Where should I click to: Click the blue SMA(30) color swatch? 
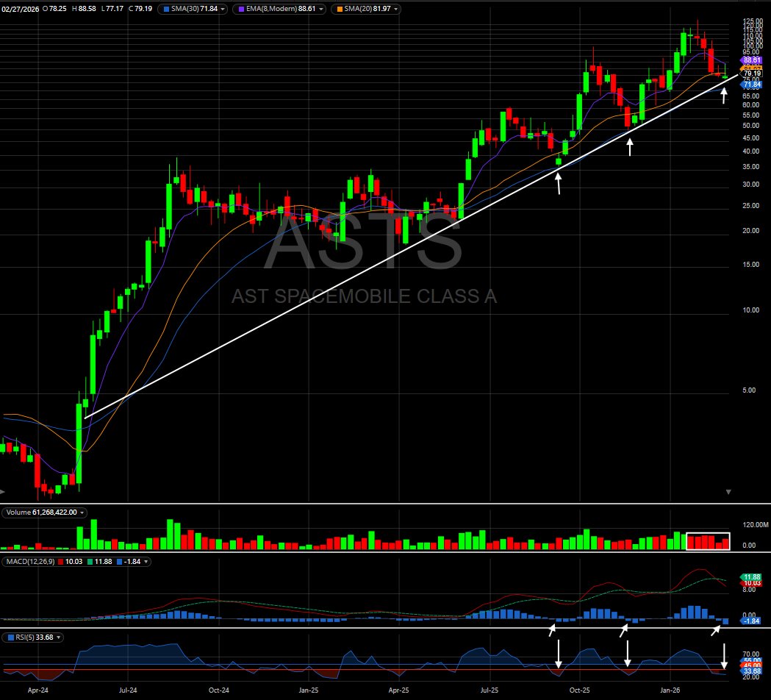[x=166, y=9]
